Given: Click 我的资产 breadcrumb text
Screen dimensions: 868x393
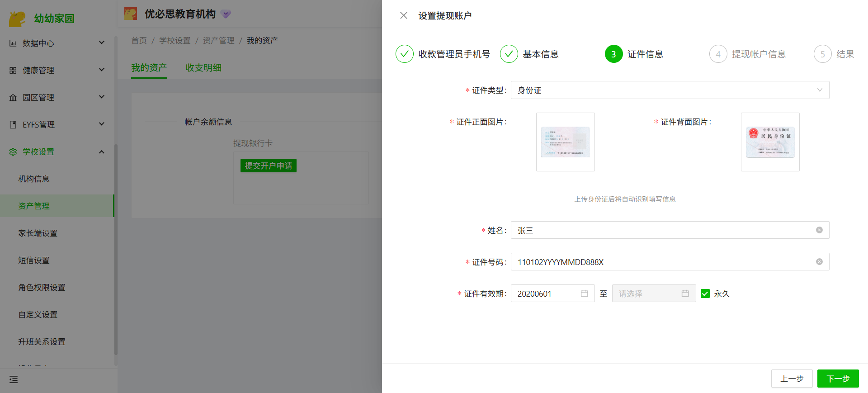Looking at the screenshot, I should pos(262,41).
